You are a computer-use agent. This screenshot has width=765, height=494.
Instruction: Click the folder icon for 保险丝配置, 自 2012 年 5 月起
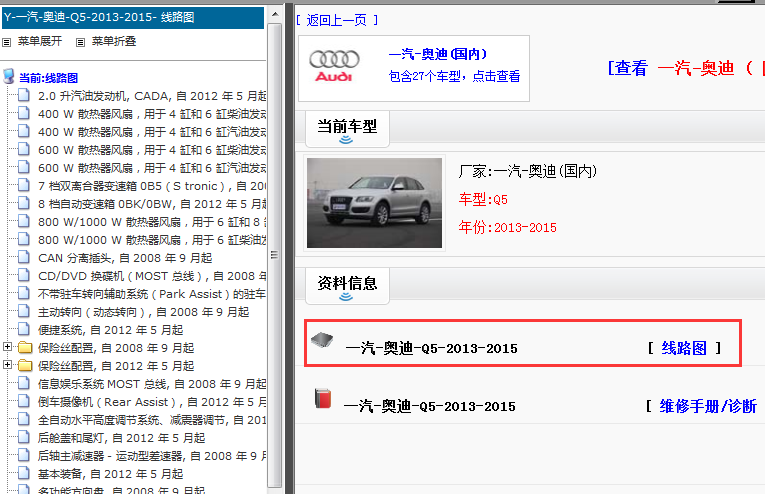[25, 366]
